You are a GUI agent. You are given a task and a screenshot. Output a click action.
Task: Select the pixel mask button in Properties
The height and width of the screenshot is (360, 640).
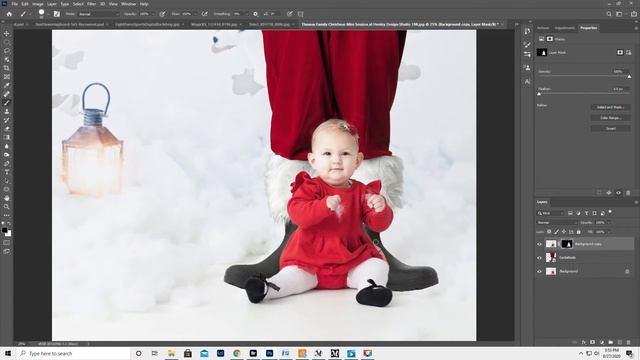click(x=620, y=52)
